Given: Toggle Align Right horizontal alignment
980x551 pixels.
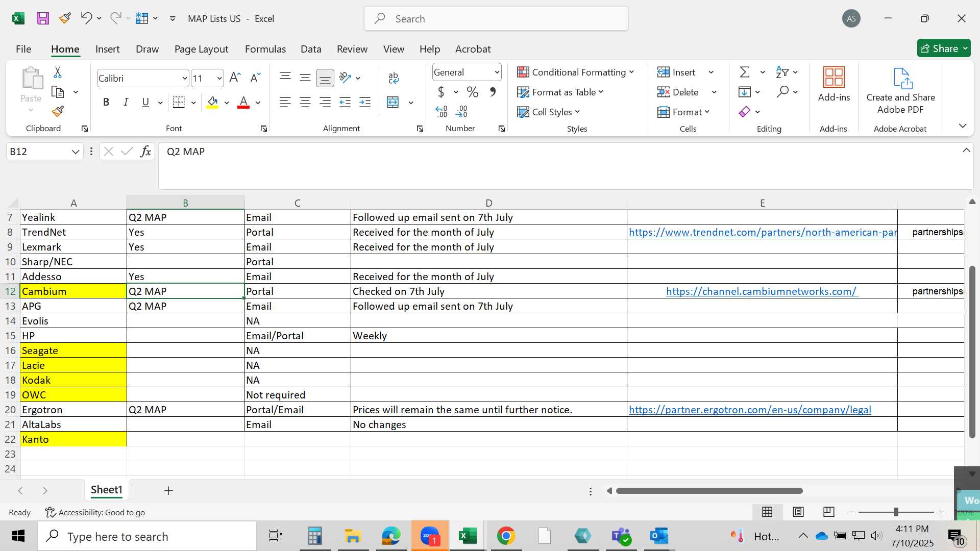Looking at the screenshot, I should tap(325, 102).
